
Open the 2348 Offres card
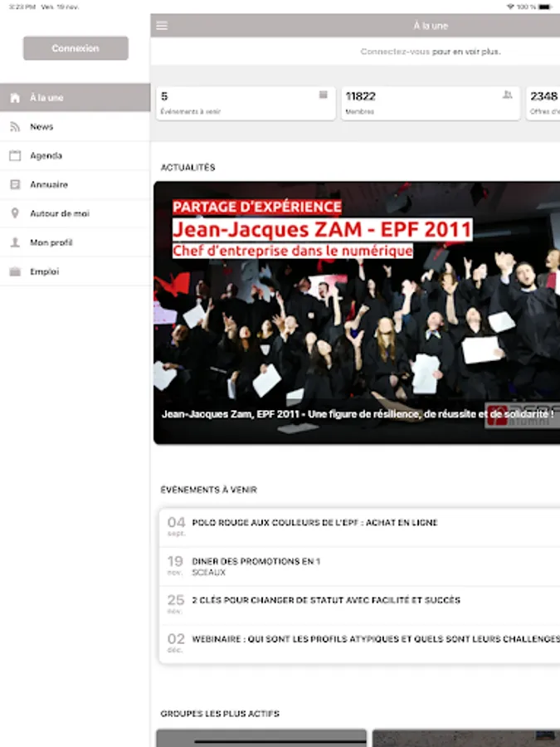[x=543, y=103]
